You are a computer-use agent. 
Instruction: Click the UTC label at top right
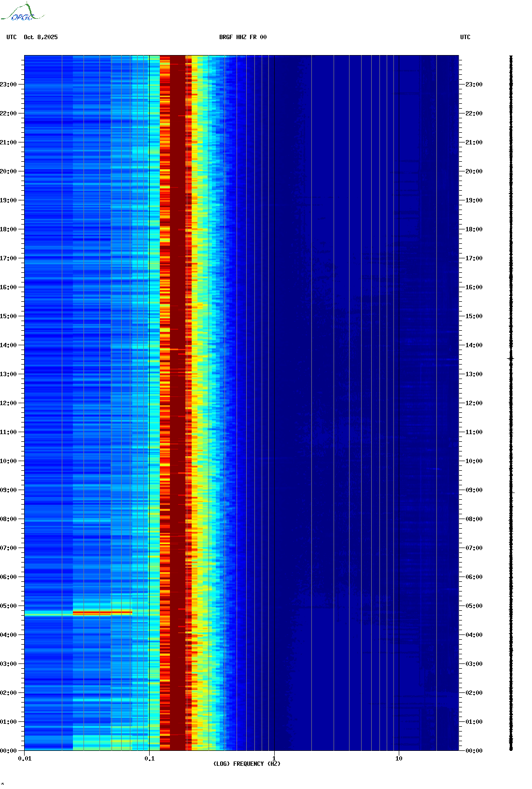point(465,37)
